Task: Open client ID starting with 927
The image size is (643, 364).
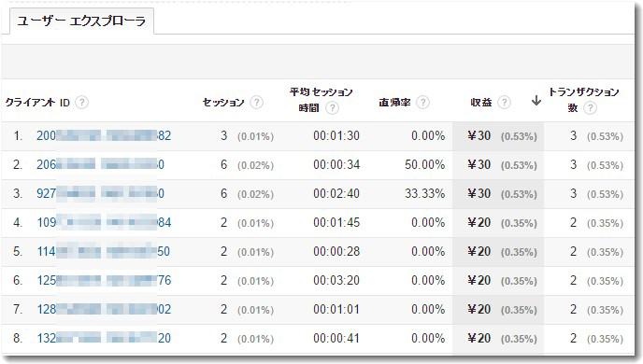Action: click(101, 193)
